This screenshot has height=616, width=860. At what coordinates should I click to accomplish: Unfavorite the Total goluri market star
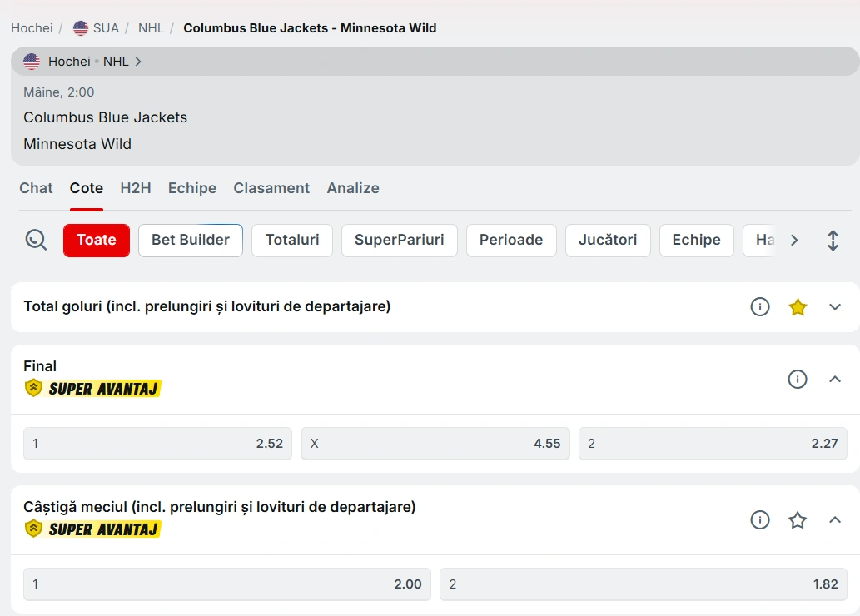pyautogui.click(x=798, y=307)
